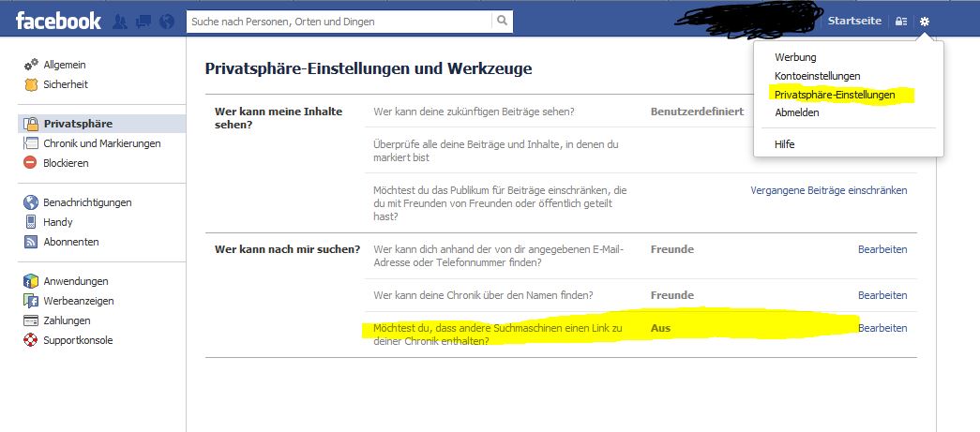Viewport: 980px width, 432px height.
Task: Click 'Wer kann deine zukünftigen Beiträge sehen?'
Action: pyautogui.click(x=474, y=112)
